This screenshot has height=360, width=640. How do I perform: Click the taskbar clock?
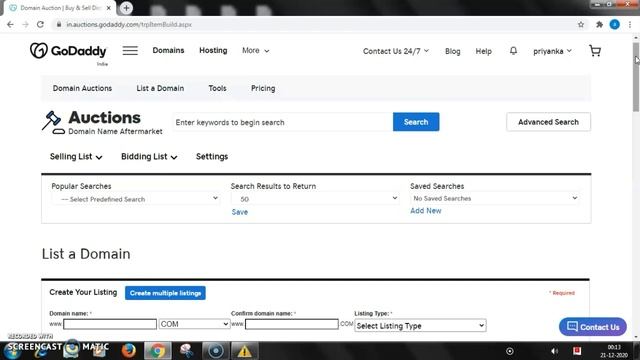pyautogui.click(x=614, y=351)
